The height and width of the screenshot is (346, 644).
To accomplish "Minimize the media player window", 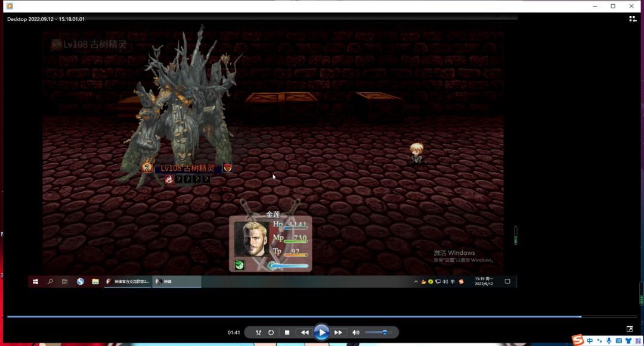I will click(x=595, y=6).
